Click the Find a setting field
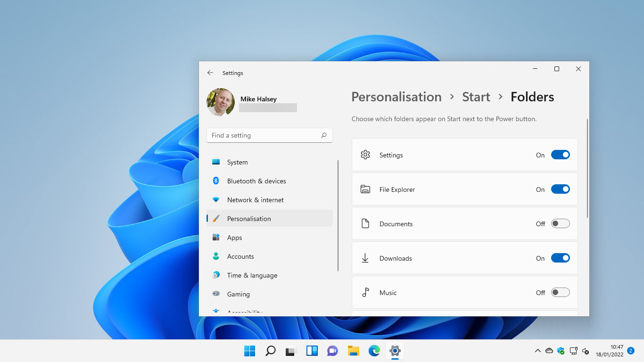Image resolution: width=644 pixels, height=362 pixels. pos(270,135)
